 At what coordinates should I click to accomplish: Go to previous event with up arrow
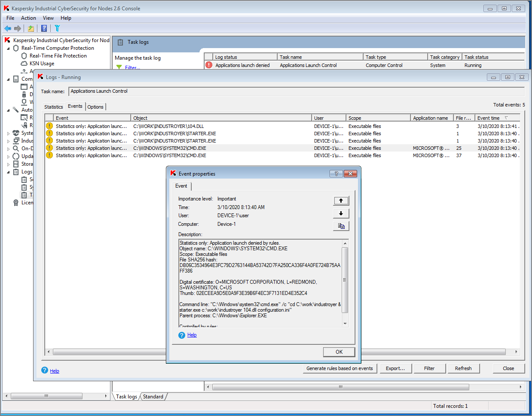341,200
